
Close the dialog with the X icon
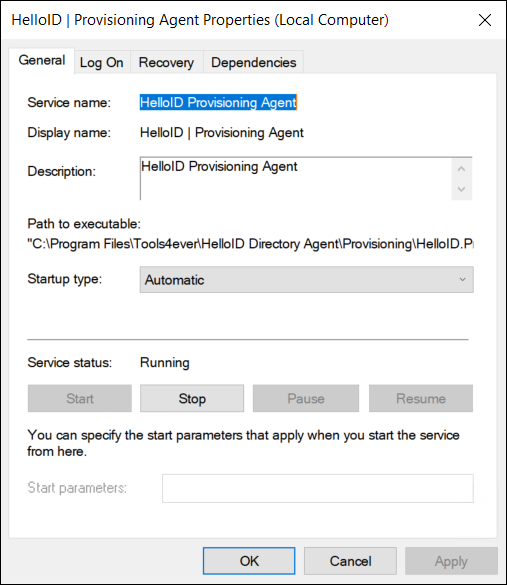(485, 20)
